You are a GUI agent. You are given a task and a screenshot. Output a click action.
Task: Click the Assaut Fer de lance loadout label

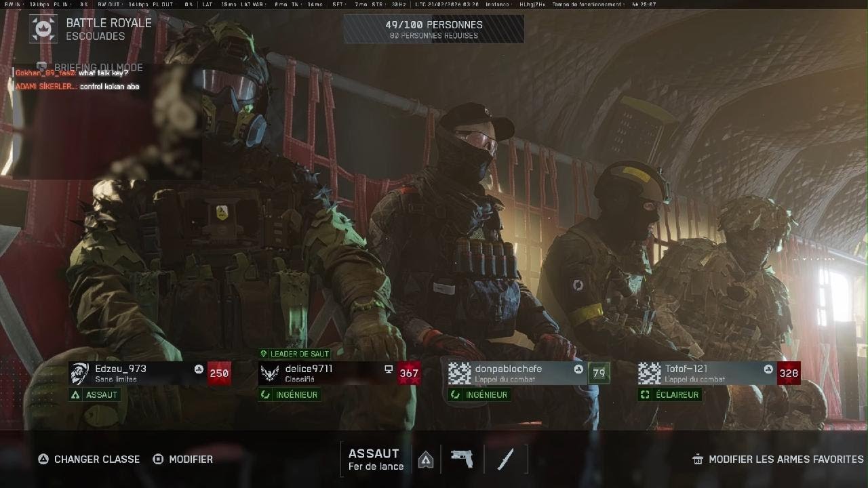click(376, 459)
